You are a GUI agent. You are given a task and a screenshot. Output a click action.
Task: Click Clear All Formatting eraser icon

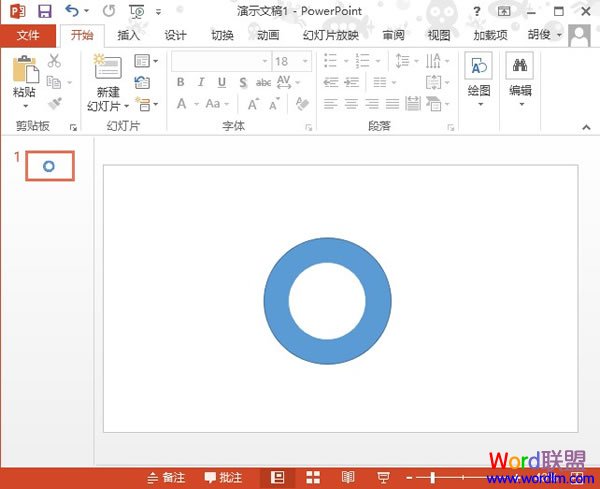click(302, 104)
